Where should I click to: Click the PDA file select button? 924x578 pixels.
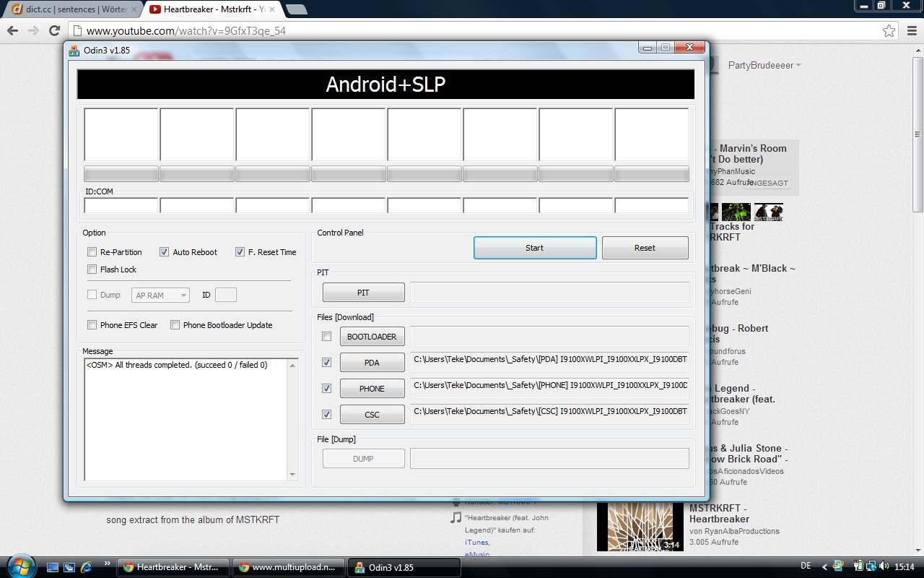[x=372, y=363]
